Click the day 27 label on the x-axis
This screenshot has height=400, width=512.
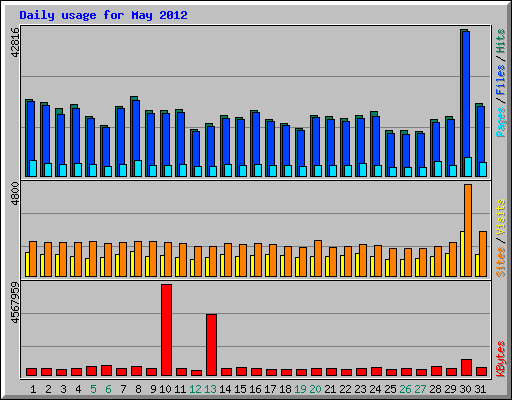420,389
